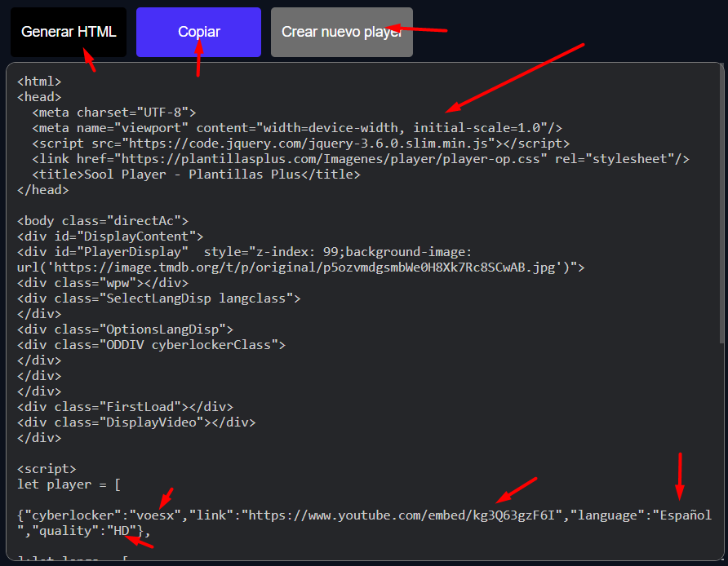Click the Generar HTML button

[69, 32]
